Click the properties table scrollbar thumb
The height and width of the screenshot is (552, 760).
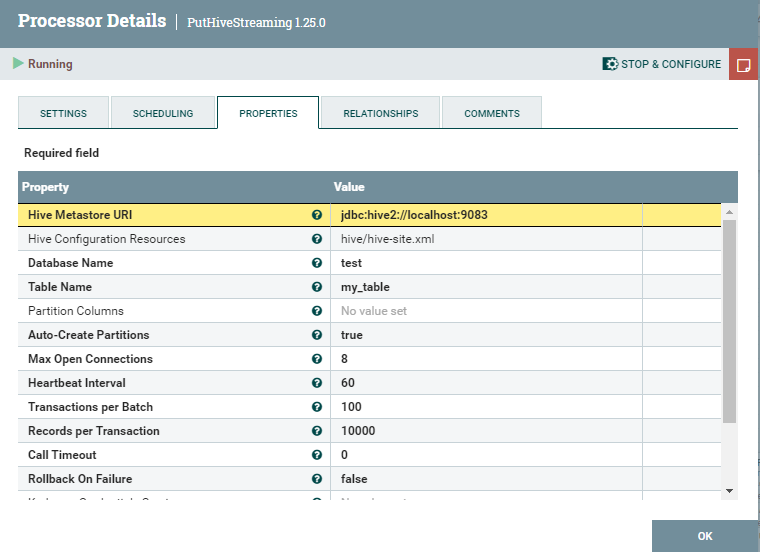(x=729, y=321)
